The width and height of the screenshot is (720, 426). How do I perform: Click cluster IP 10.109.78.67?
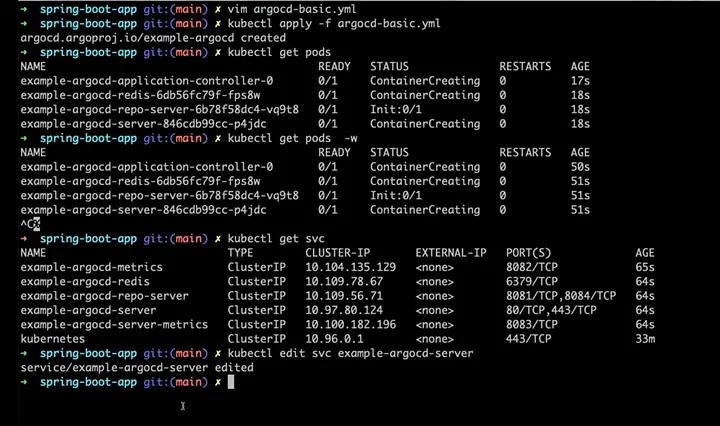[x=344, y=282]
